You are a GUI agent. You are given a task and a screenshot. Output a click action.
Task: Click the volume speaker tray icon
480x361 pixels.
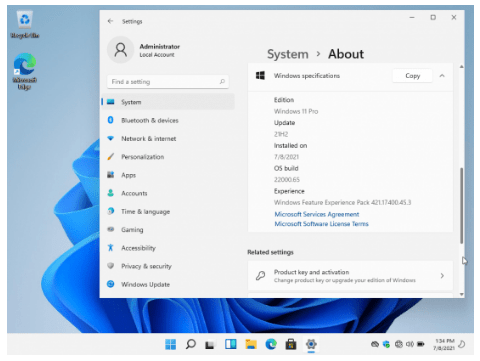pos(410,344)
